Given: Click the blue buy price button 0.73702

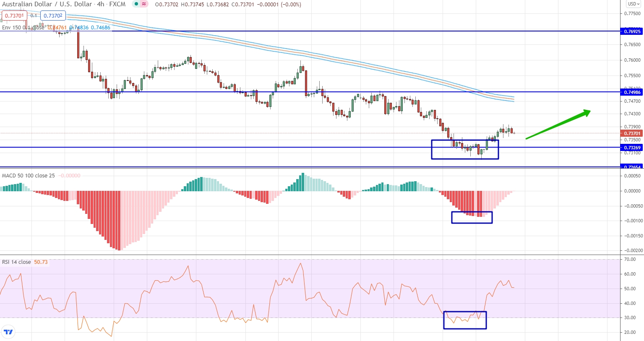Looking at the screenshot, I should (53, 16).
